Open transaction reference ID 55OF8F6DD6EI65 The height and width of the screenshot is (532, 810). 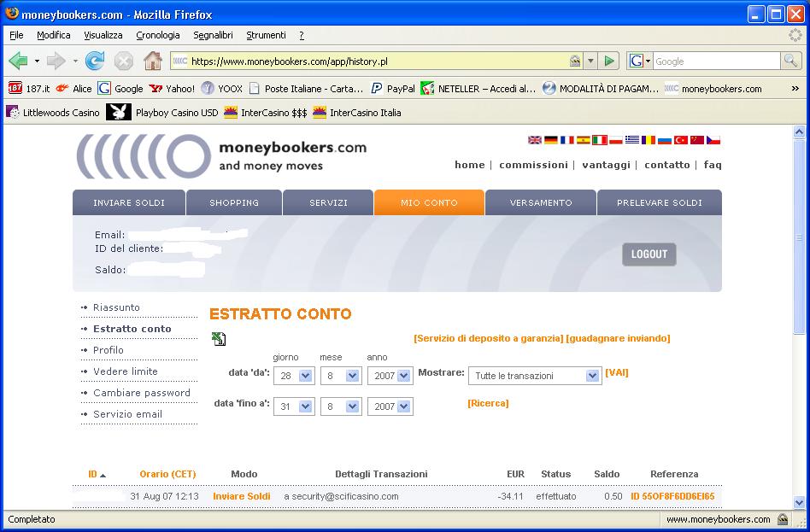(x=672, y=496)
